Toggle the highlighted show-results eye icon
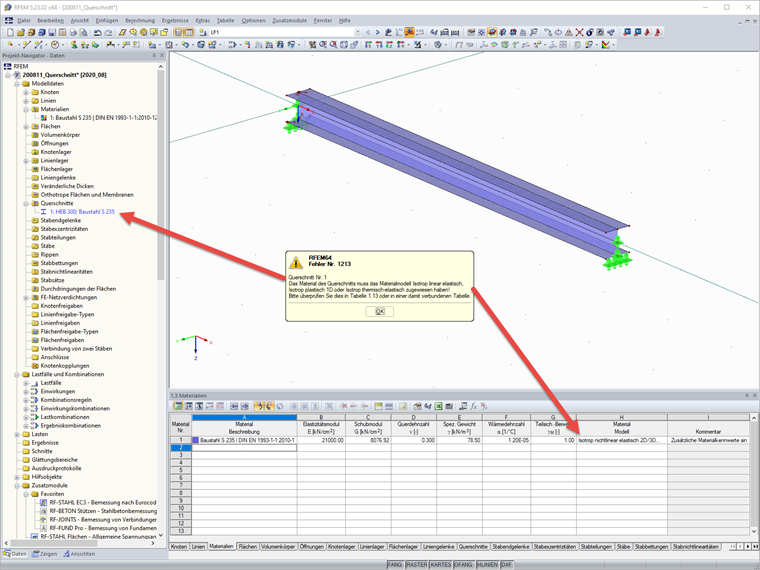Viewport: 760px width, 570px height. point(410,32)
